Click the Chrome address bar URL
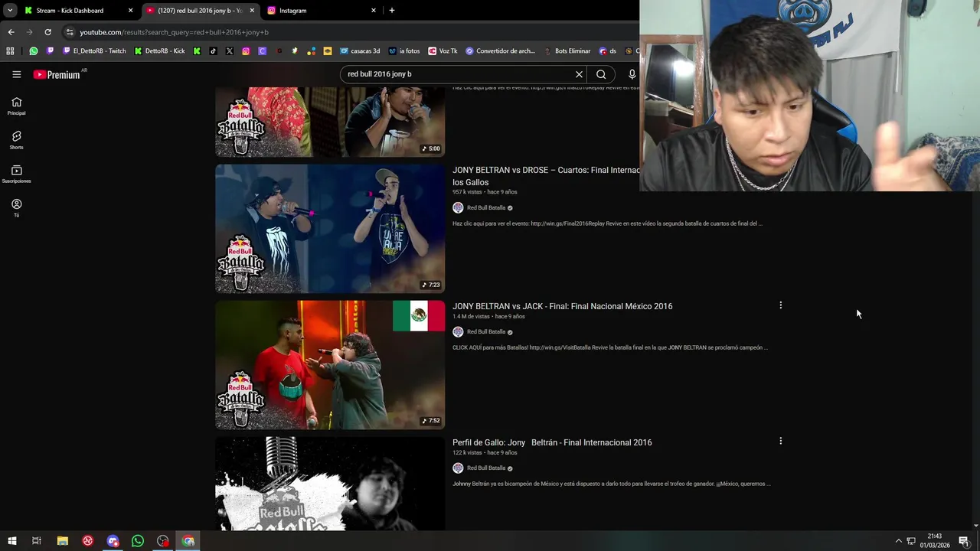The image size is (980, 551). point(175,32)
